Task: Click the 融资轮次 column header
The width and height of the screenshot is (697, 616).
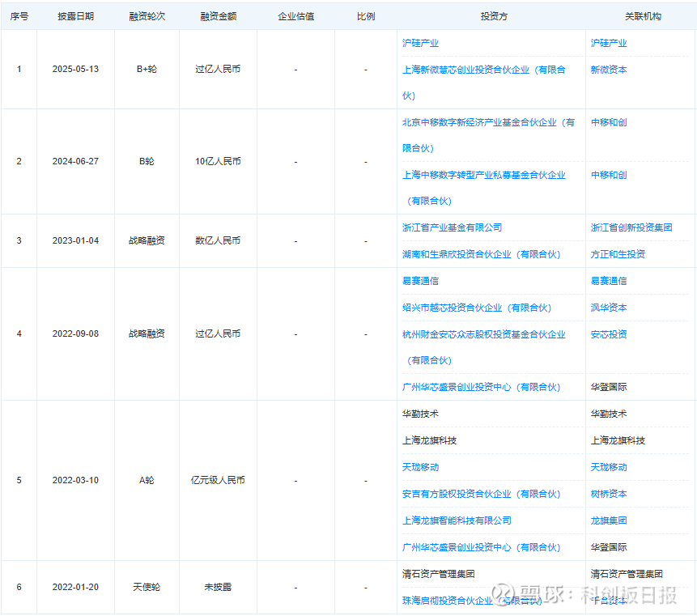Action: [x=147, y=16]
